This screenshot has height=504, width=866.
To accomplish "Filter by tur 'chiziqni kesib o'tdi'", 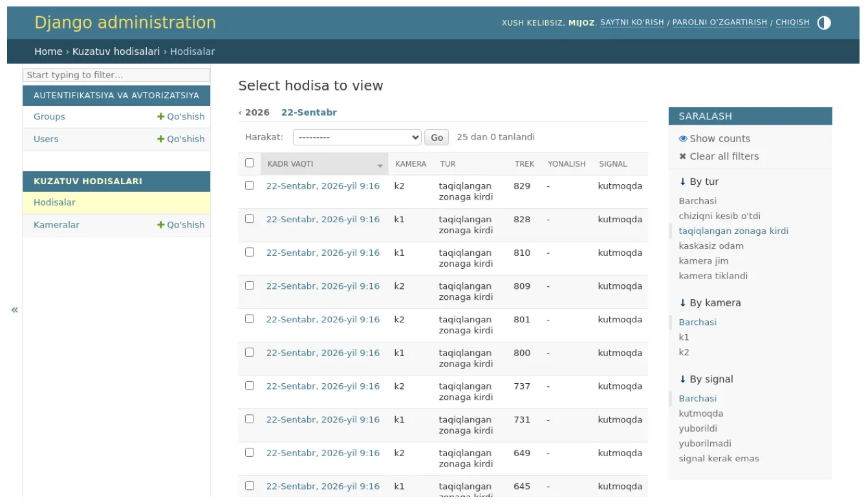I will click(719, 216).
